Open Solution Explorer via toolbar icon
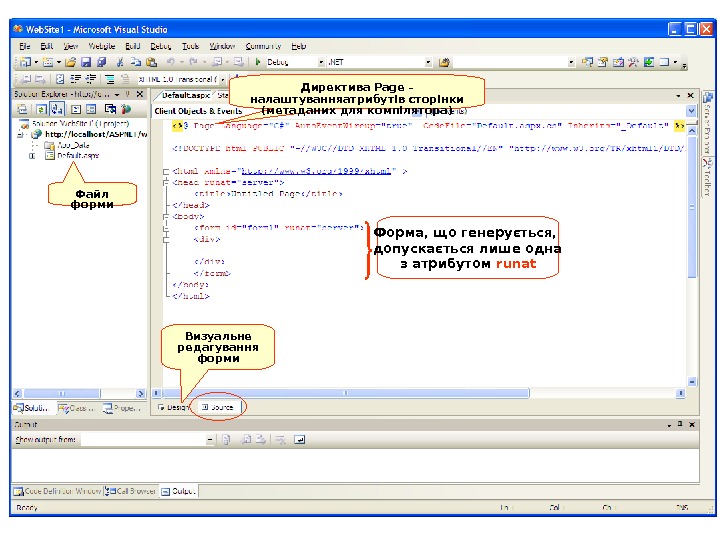 click(x=587, y=62)
